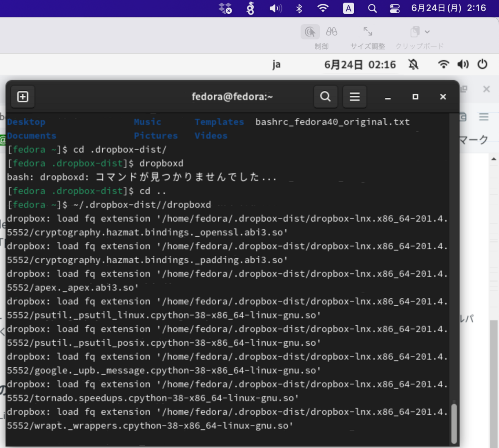Image resolution: width=499 pixels, height=448 pixels.
Task: Click the power icon in the Fedora top bar
Action: coord(483,64)
